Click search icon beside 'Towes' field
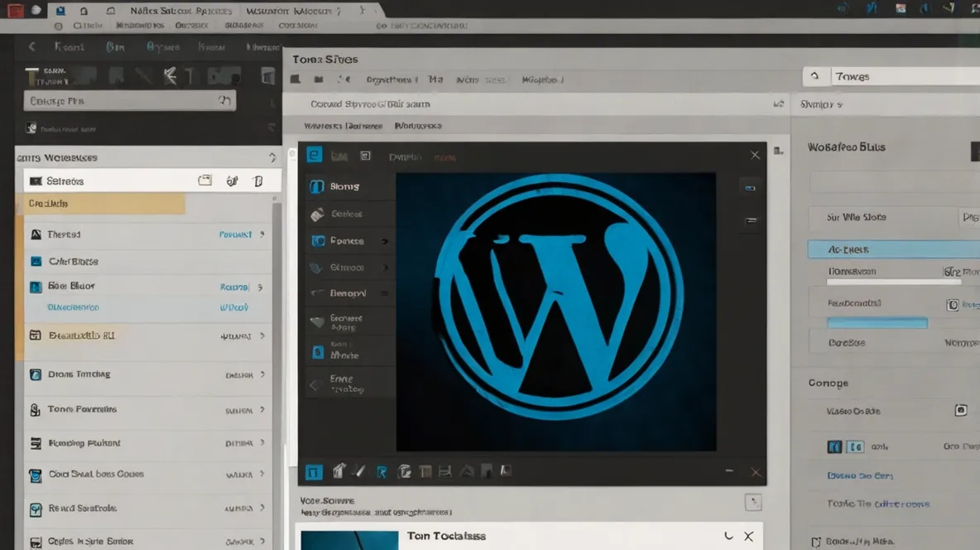The image size is (980, 550). pos(815,76)
